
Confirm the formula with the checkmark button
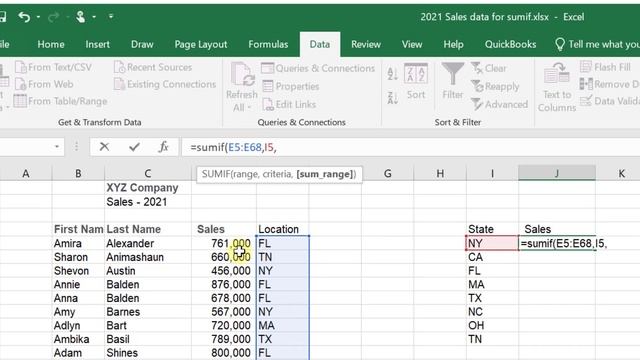coord(134,147)
